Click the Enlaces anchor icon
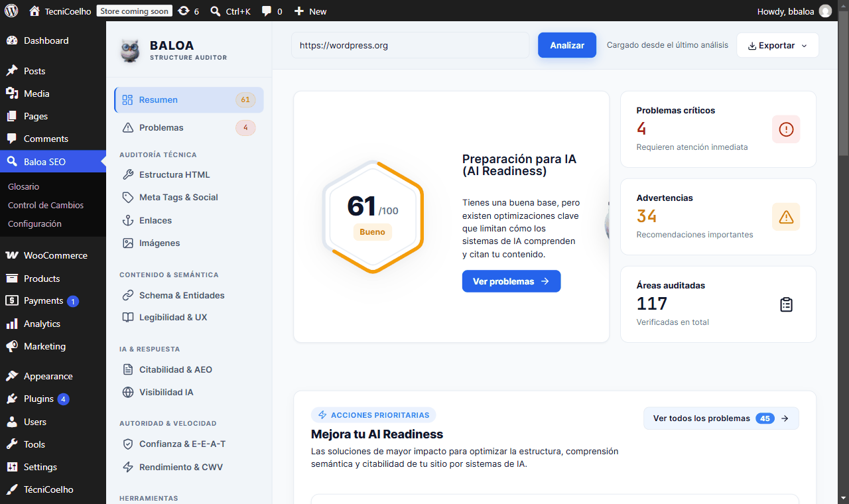The height and width of the screenshot is (504, 849). coord(128,220)
